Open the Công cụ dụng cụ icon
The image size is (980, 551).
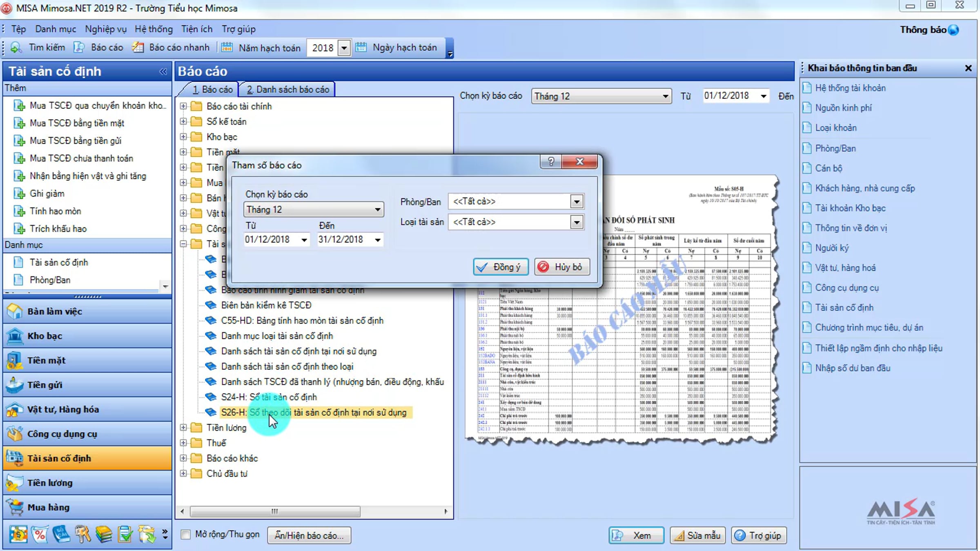click(15, 434)
